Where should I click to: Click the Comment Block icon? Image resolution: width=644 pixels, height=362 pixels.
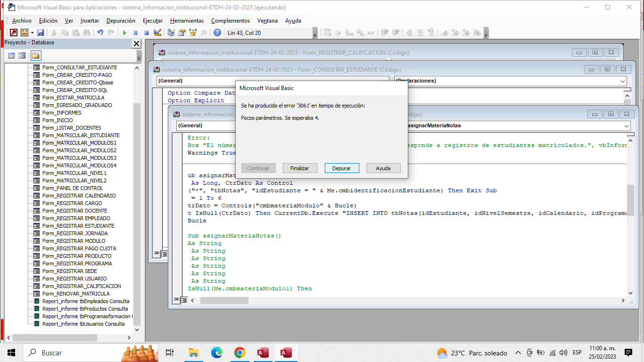[420, 33]
